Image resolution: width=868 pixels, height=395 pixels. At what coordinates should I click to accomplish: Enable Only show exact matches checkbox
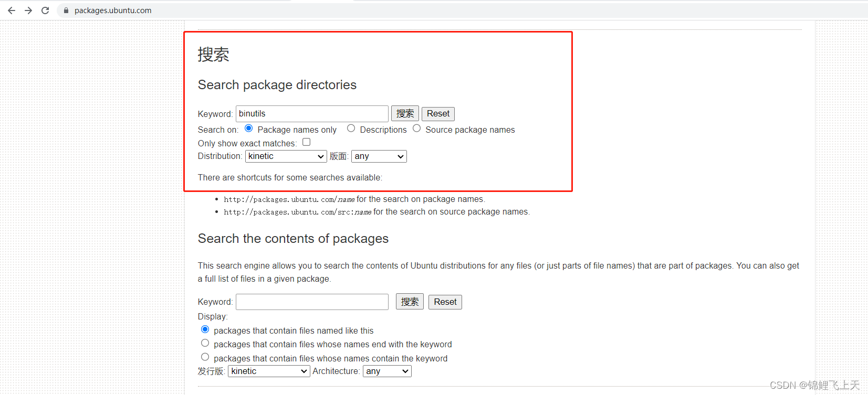tap(307, 142)
